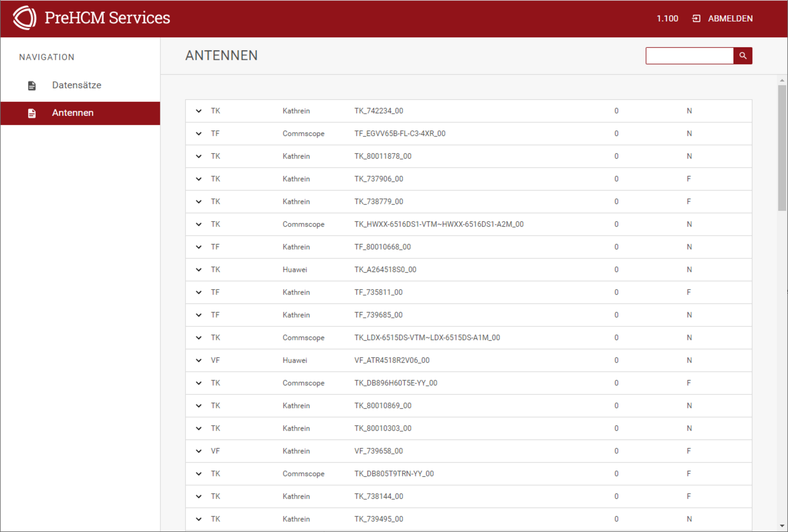Click the name TK_738779_00
The width and height of the screenshot is (788, 532).
[379, 202]
